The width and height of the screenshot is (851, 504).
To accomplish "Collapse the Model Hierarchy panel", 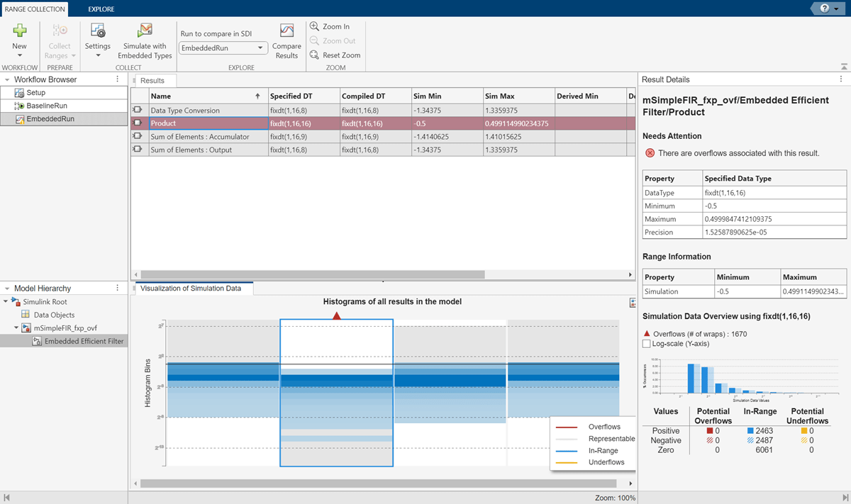I will tap(6, 289).
